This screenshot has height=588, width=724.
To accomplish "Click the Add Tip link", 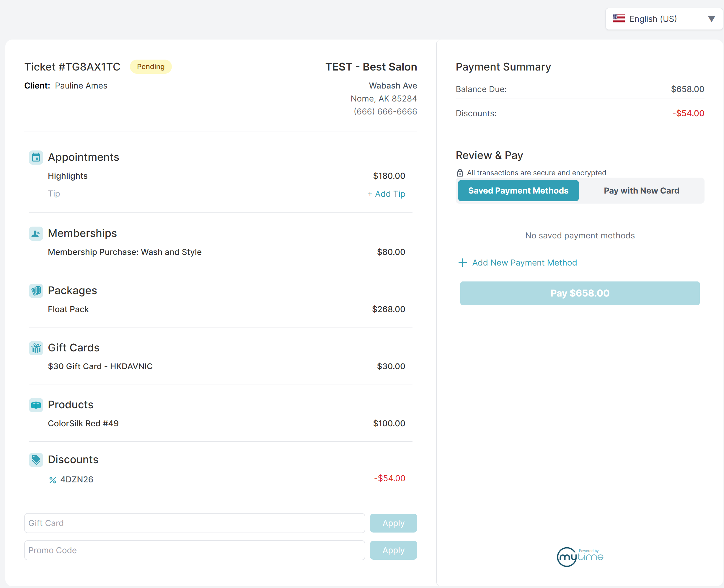I will pyautogui.click(x=387, y=194).
